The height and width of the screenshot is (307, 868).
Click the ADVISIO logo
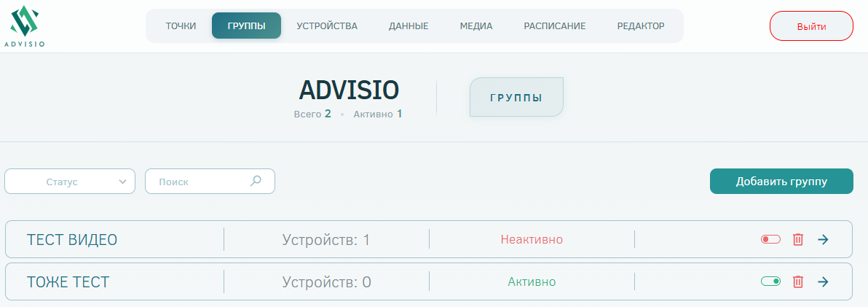[24, 26]
